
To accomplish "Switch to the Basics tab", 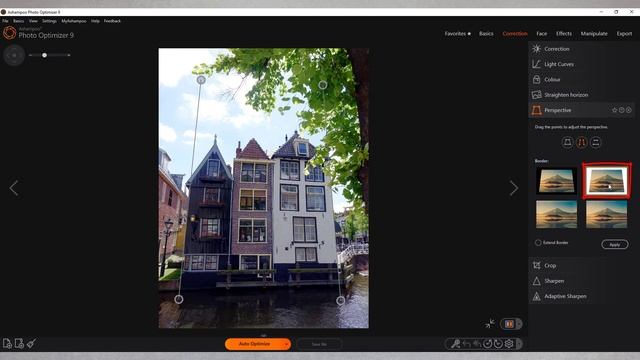I will (486, 33).
